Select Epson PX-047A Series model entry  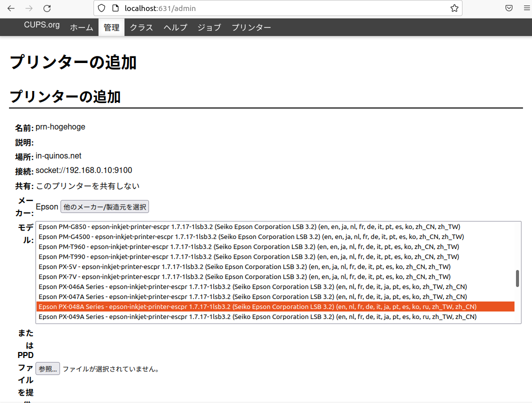pos(275,297)
